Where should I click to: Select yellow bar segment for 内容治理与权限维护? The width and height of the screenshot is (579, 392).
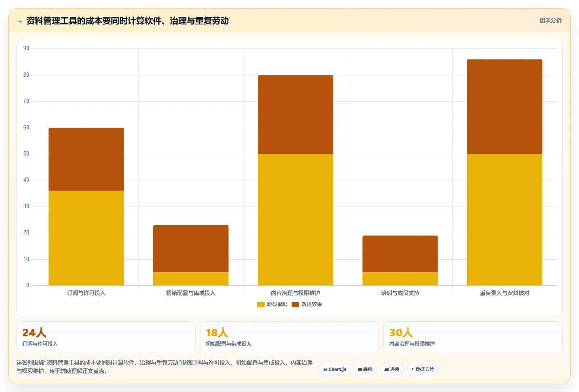point(295,220)
